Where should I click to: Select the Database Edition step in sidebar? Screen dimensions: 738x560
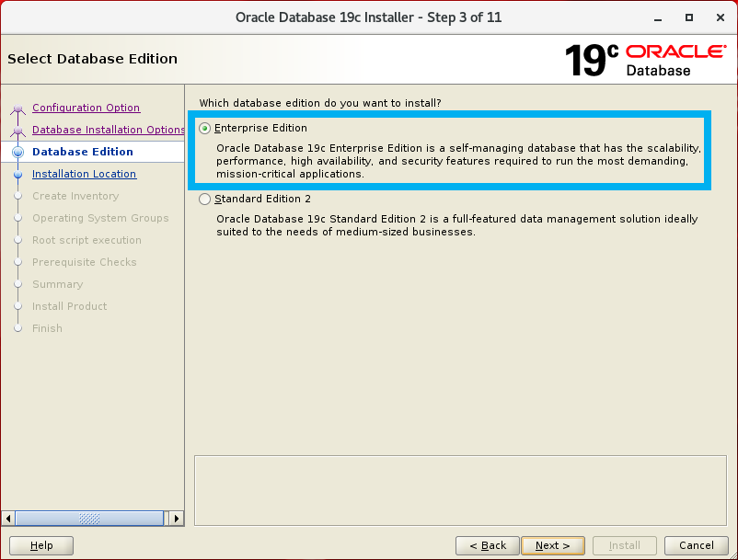[83, 152]
